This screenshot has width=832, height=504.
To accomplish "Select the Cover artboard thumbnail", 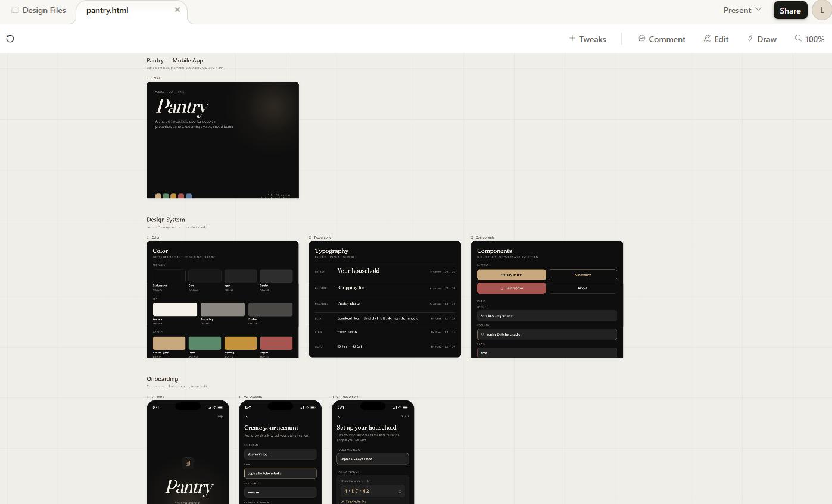I will click(x=223, y=140).
